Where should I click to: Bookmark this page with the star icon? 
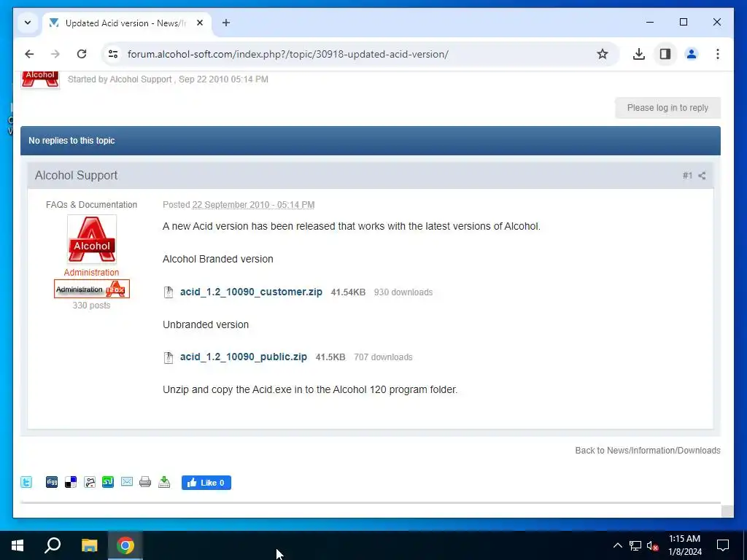pyautogui.click(x=602, y=54)
